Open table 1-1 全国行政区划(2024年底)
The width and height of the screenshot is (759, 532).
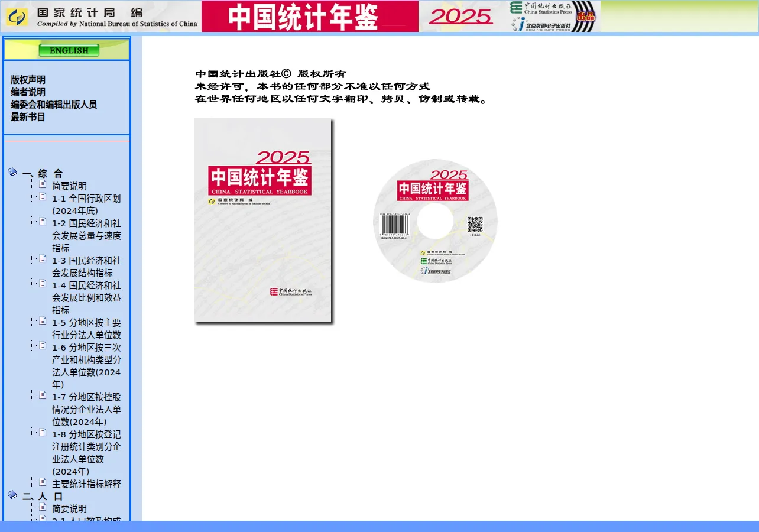point(86,205)
